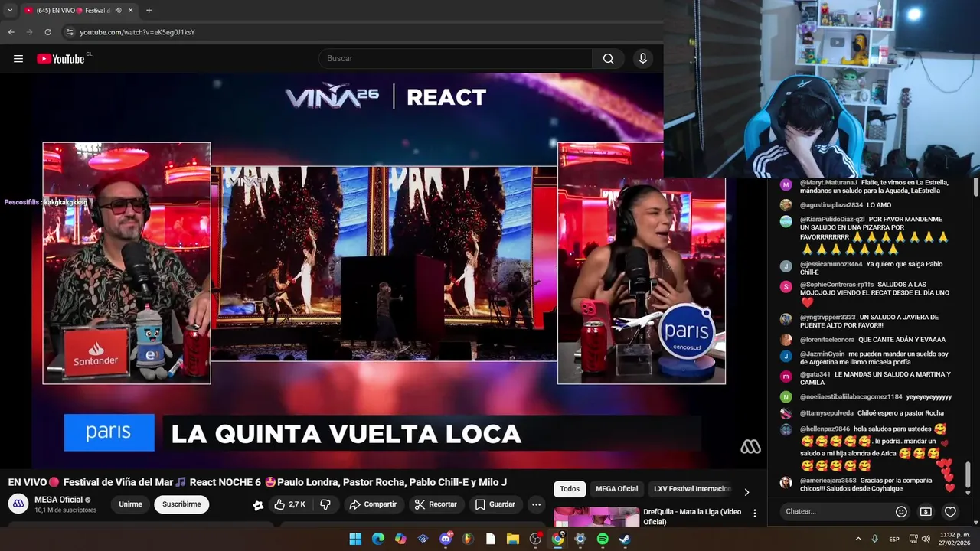Switch to Chrome in the taskbar

(x=558, y=539)
